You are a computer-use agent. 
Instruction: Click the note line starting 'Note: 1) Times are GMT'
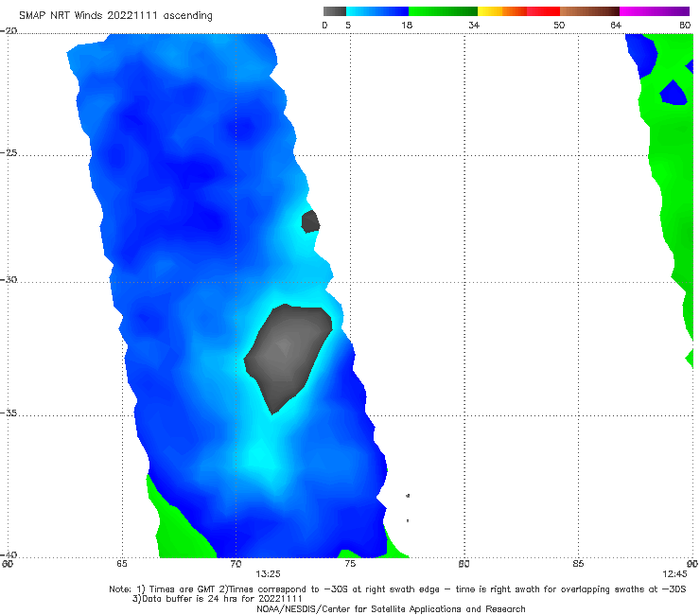click(x=397, y=589)
